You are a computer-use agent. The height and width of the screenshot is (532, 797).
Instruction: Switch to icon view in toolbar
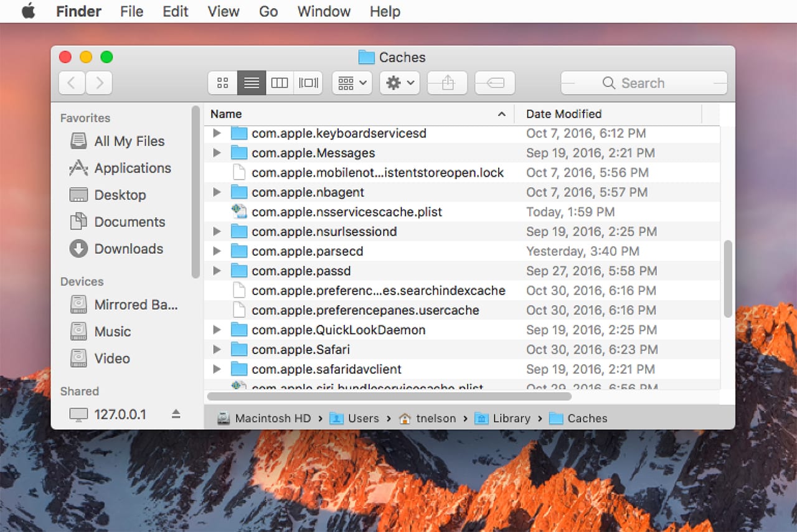tap(222, 83)
